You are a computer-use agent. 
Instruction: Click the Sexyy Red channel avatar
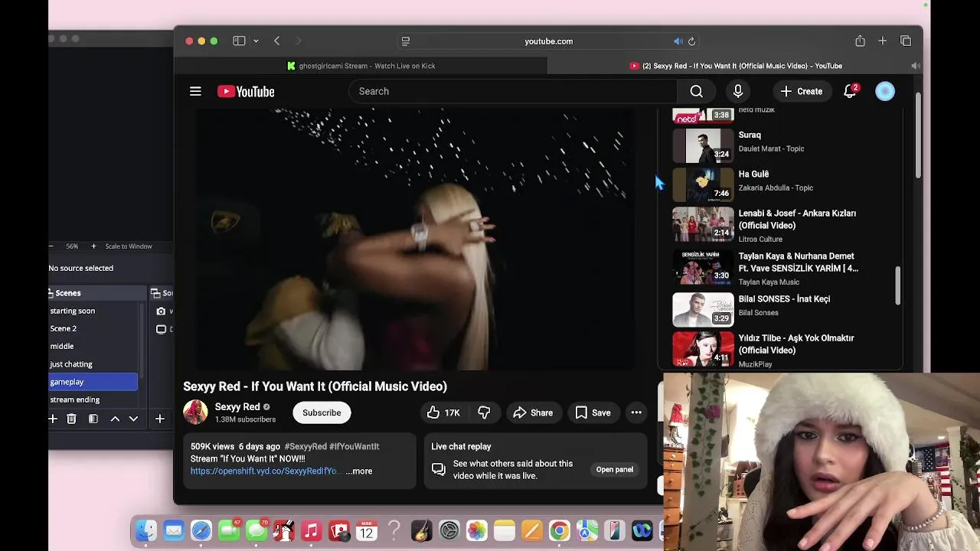(x=195, y=412)
